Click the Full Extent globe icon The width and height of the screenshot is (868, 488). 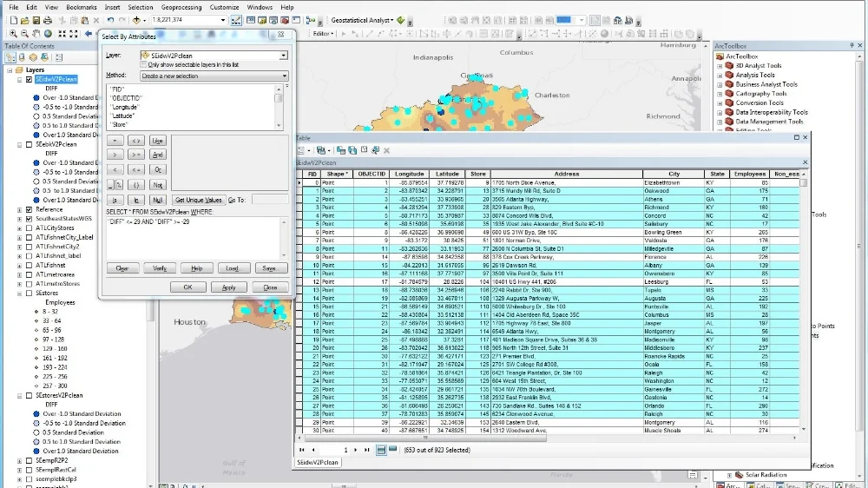pos(48,34)
